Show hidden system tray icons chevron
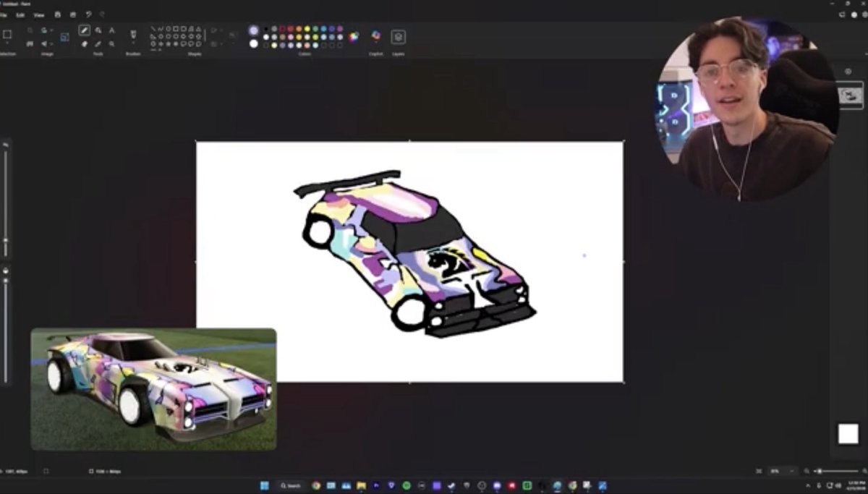This screenshot has width=868, height=494. 808,486
